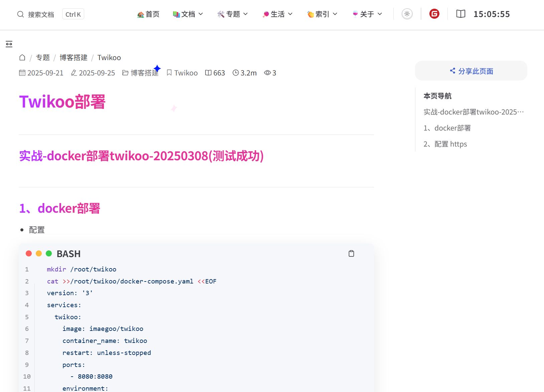Expand the 文档 dropdown menu
Viewport: 544px width, 392px height.
[x=188, y=14]
